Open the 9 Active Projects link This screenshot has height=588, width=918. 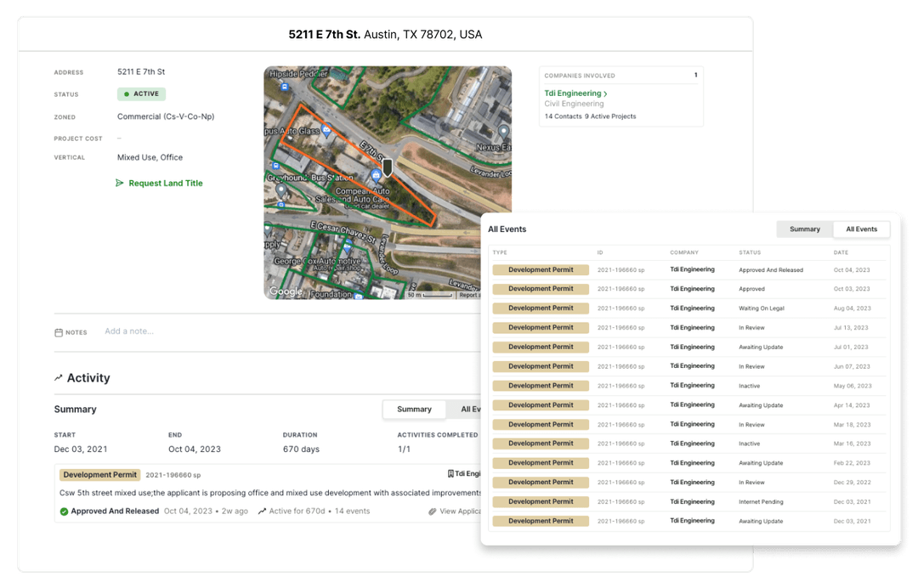click(609, 116)
